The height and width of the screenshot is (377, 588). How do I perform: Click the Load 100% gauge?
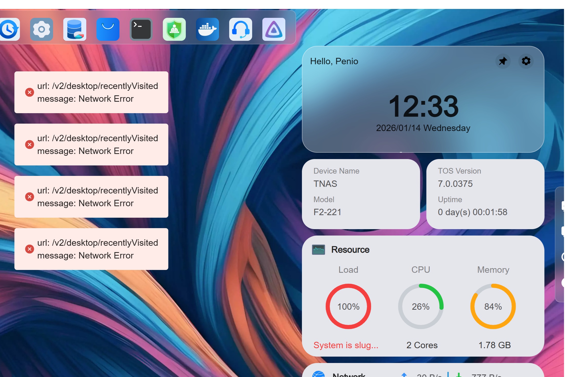point(348,306)
